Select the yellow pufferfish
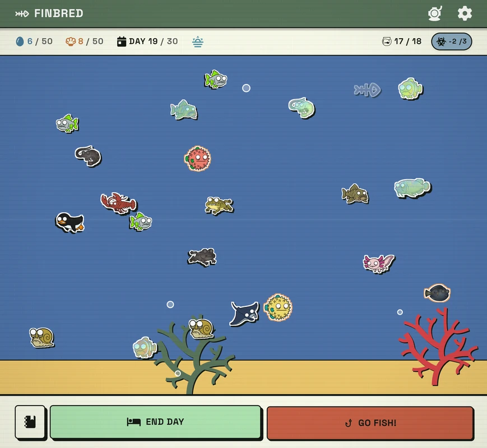Screen dimensions: 487x448 pos(278,307)
